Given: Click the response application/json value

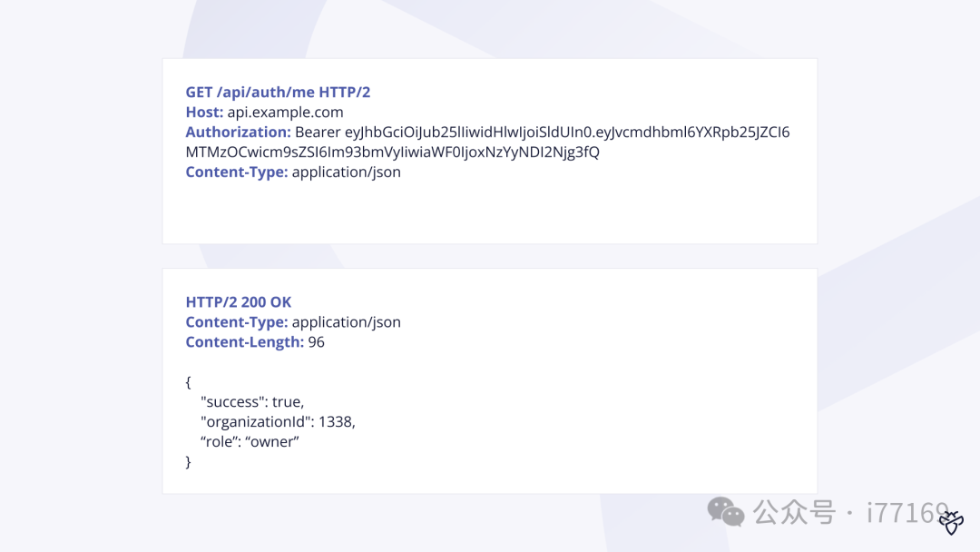Looking at the screenshot, I should tap(347, 322).
